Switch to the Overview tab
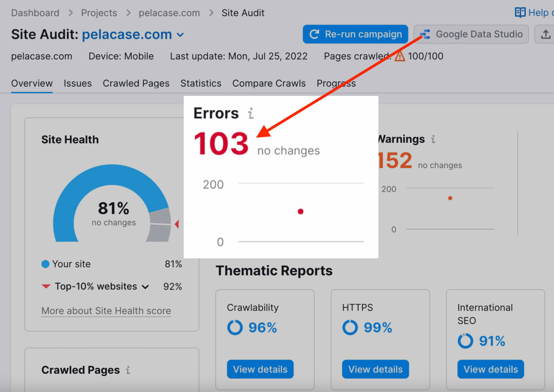 click(32, 83)
